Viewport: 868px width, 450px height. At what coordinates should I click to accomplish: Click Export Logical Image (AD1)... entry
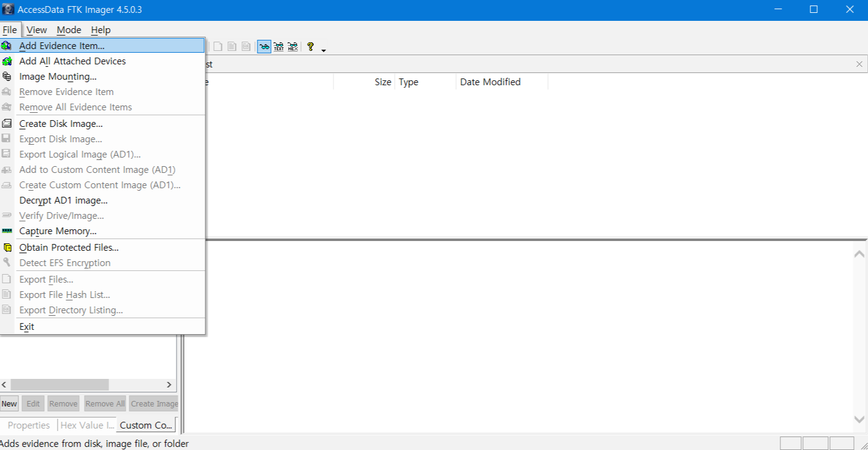click(x=102, y=154)
